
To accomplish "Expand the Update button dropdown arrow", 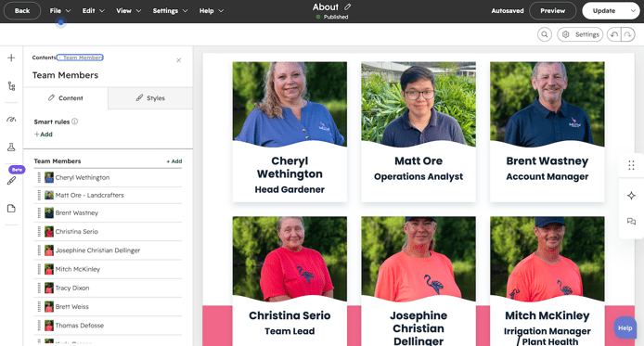I will [633, 11].
